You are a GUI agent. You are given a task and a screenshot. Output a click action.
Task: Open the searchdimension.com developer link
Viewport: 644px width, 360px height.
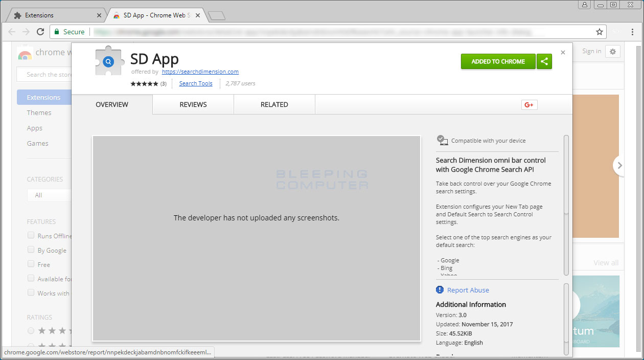click(x=200, y=72)
